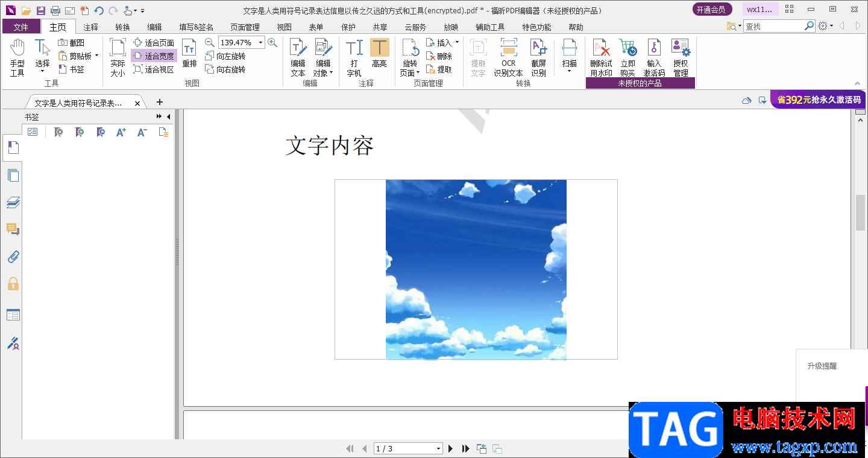Click the Reflow (重排) button

[x=189, y=54]
